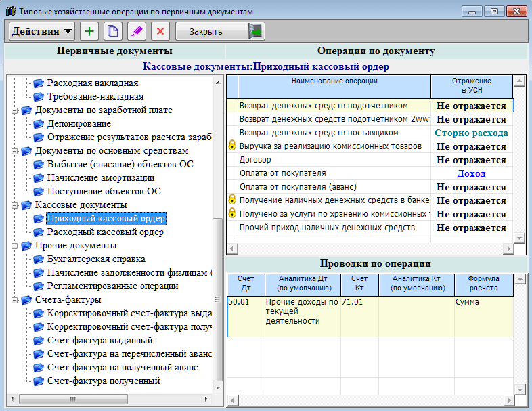Image resolution: width=532 pixels, height=411 pixels.
Task: Click the lock icon beside Получение наличных денежных средств в банке
Action: point(232,200)
